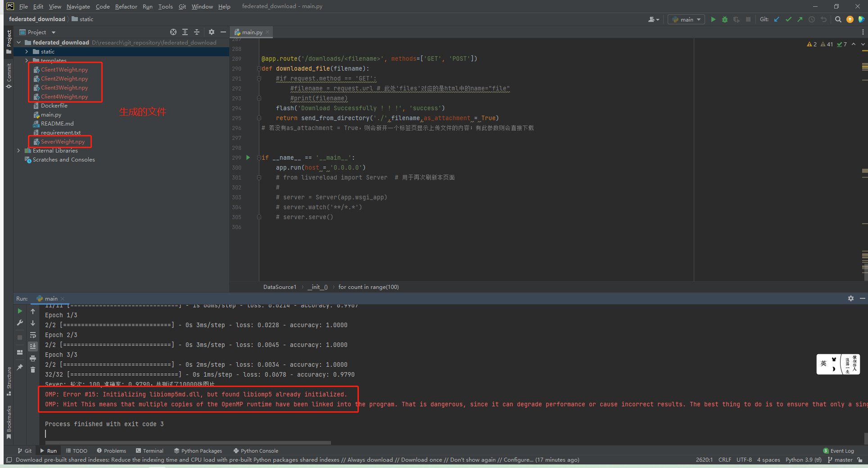Screen dimensions: 868x468
Task: Commit changes with Git checkmark icon
Action: [788, 19]
